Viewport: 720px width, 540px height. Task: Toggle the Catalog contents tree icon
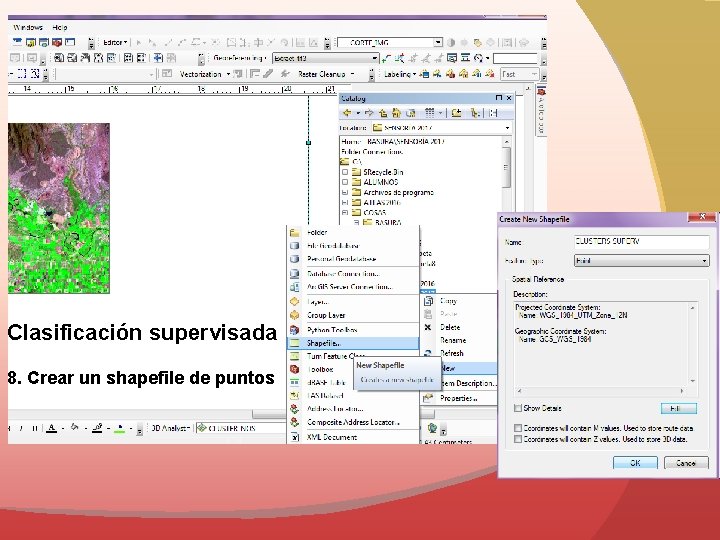click(x=475, y=112)
